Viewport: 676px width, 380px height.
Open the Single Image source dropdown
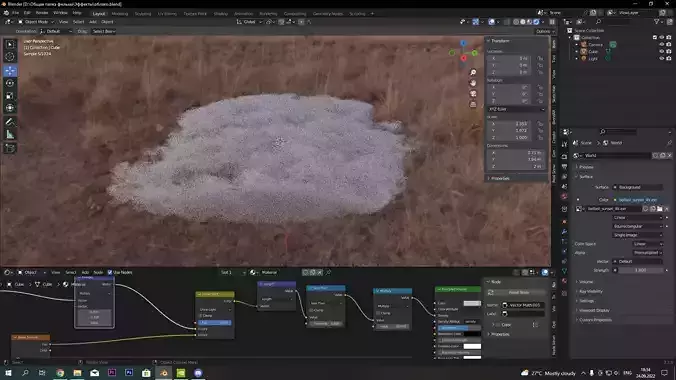click(x=638, y=235)
